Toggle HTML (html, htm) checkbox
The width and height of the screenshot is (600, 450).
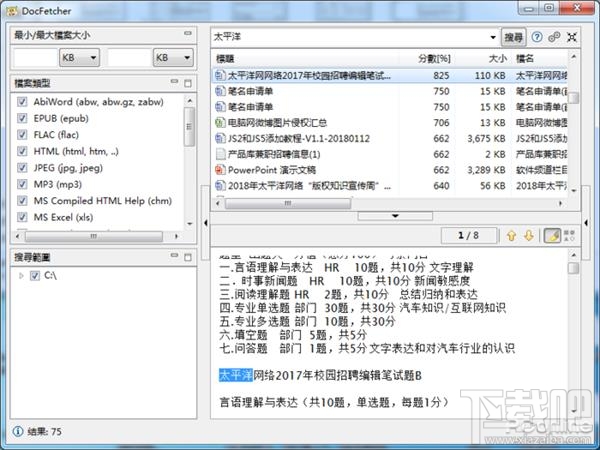22,151
